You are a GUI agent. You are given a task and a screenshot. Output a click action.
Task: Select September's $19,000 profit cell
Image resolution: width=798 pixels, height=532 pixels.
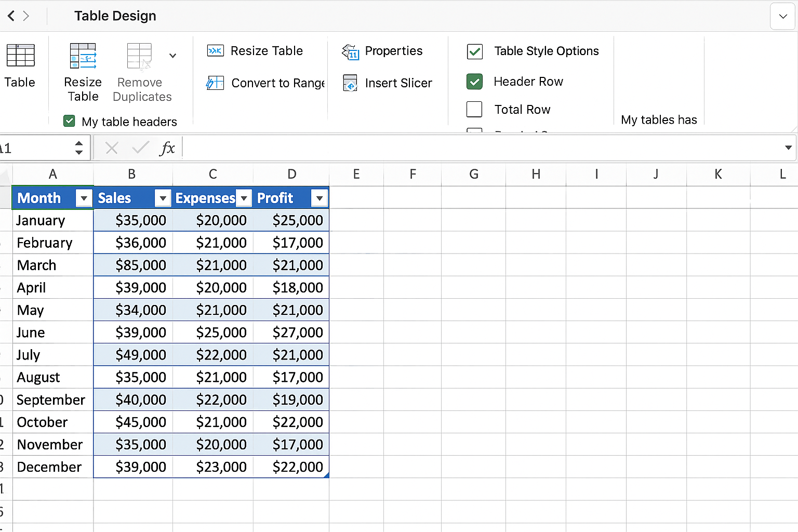(291, 400)
